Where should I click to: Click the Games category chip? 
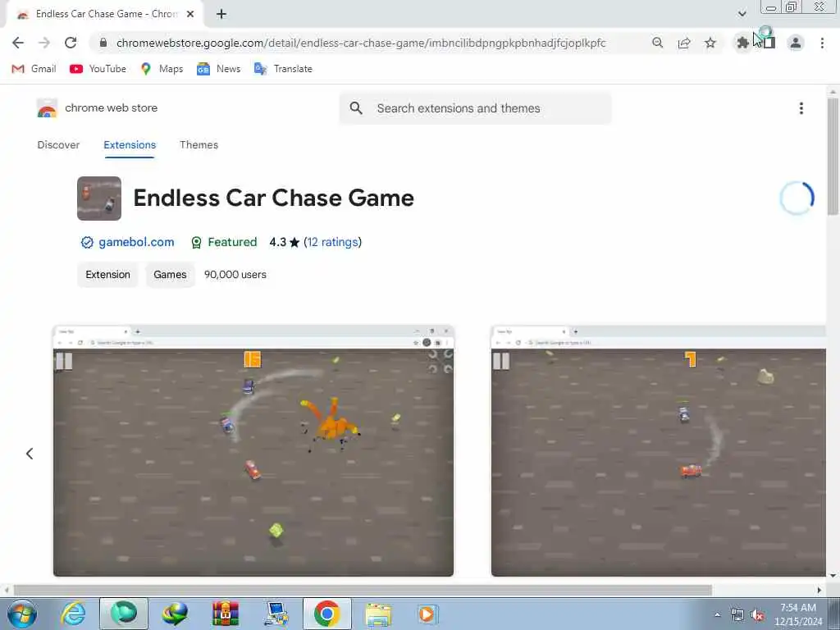tap(170, 274)
